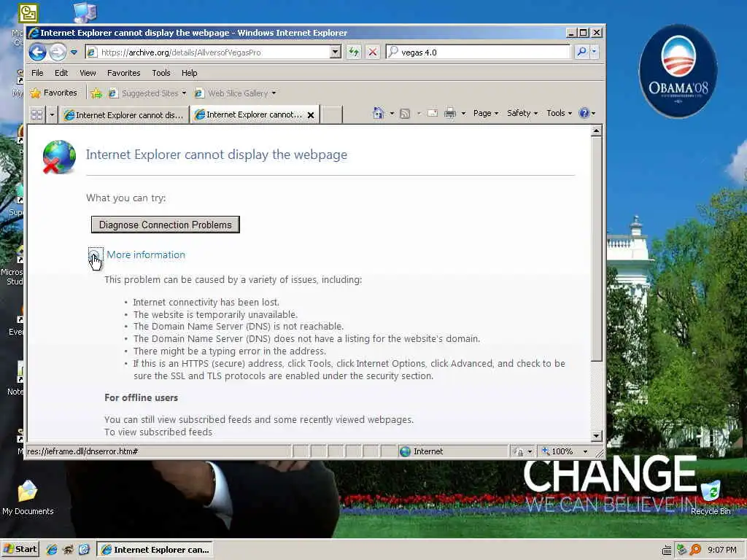Screen dimensions: 747x560
Task: Select Internet Explorer taskbar button
Action: point(155,550)
